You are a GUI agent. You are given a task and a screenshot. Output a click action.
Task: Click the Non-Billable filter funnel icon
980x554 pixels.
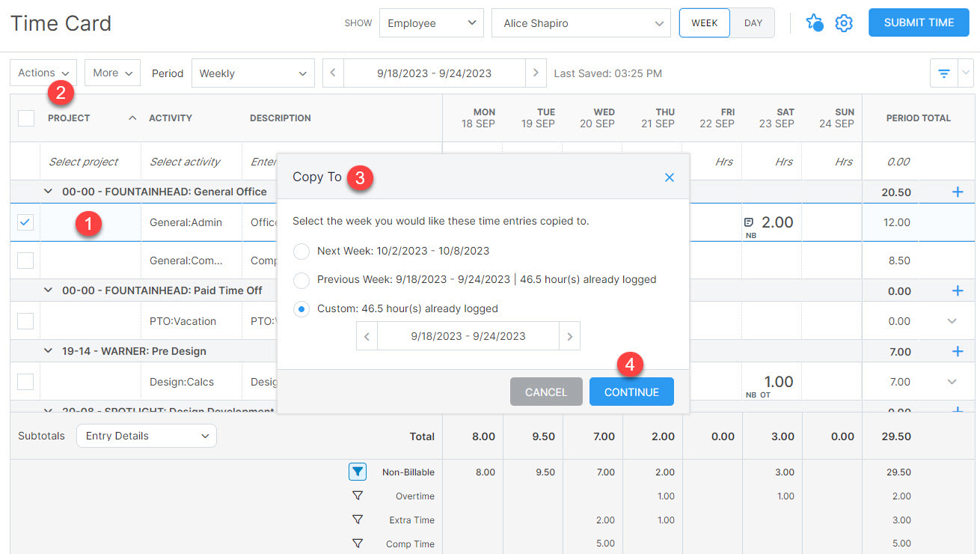tap(357, 472)
